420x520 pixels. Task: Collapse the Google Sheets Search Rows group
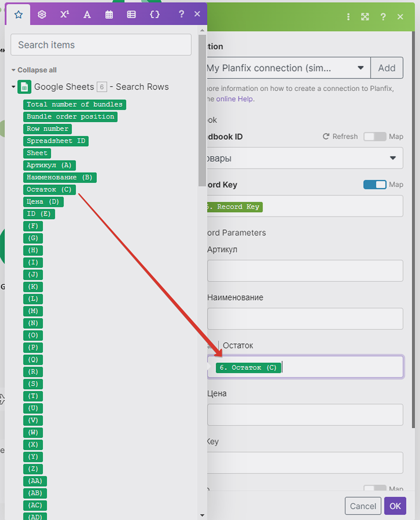[x=14, y=87]
